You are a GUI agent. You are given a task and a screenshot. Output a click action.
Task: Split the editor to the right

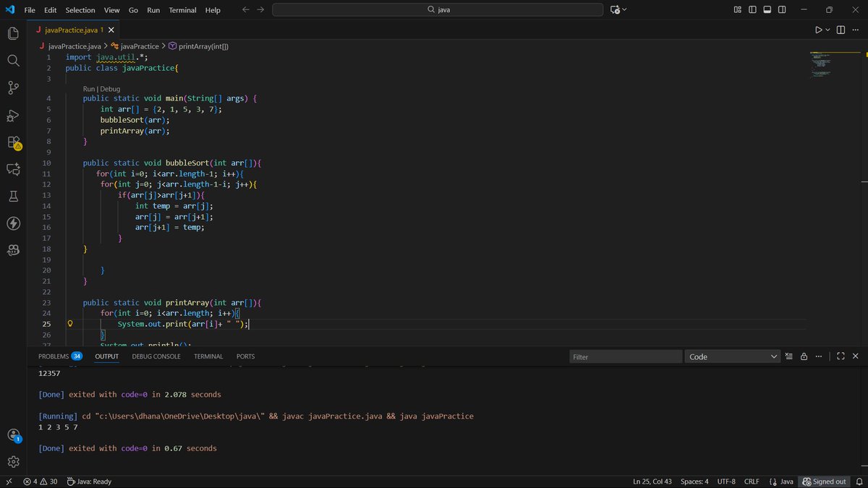(x=841, y=30)
